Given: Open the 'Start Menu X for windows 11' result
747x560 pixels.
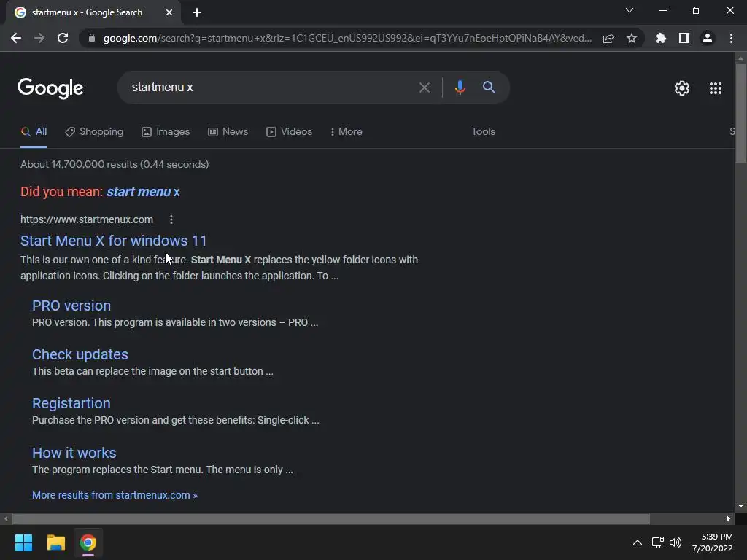Looking at the screenshot, I should (113, 241).
